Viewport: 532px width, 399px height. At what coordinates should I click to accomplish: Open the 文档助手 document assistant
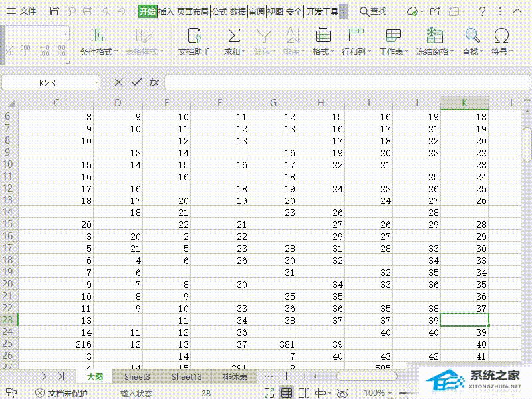(x=194, y=36)
